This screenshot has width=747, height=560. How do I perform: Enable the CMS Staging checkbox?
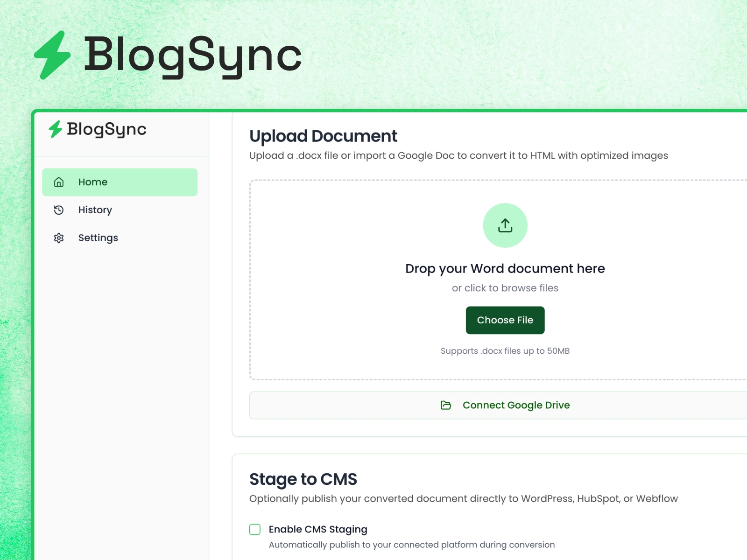[x=255, y=529]
